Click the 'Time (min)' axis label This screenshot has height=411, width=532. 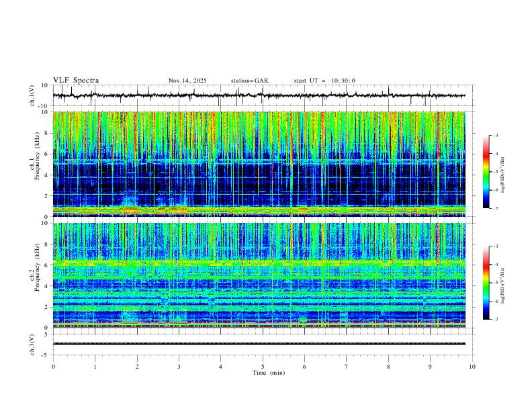click(269, 373)
